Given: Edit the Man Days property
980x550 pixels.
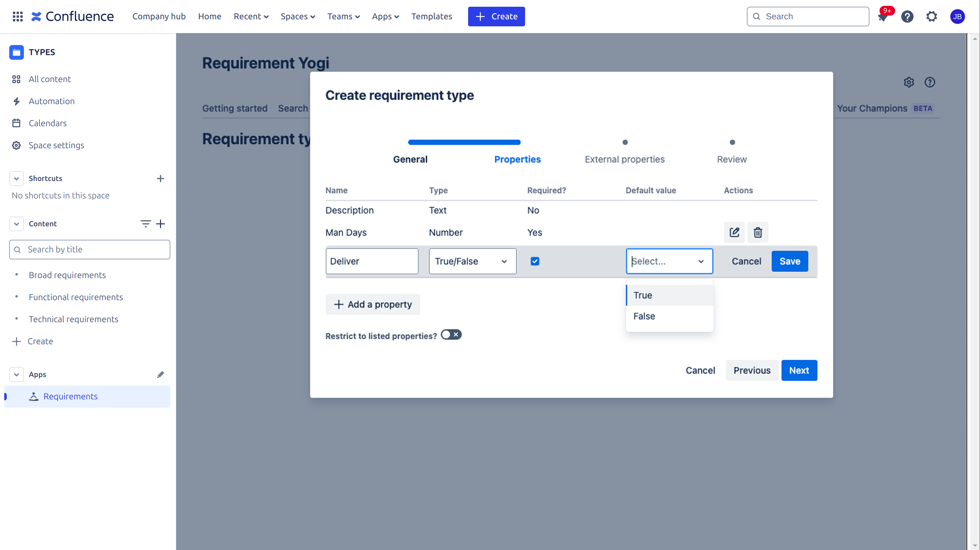Looking at the screenshot, I should (734, 232).
